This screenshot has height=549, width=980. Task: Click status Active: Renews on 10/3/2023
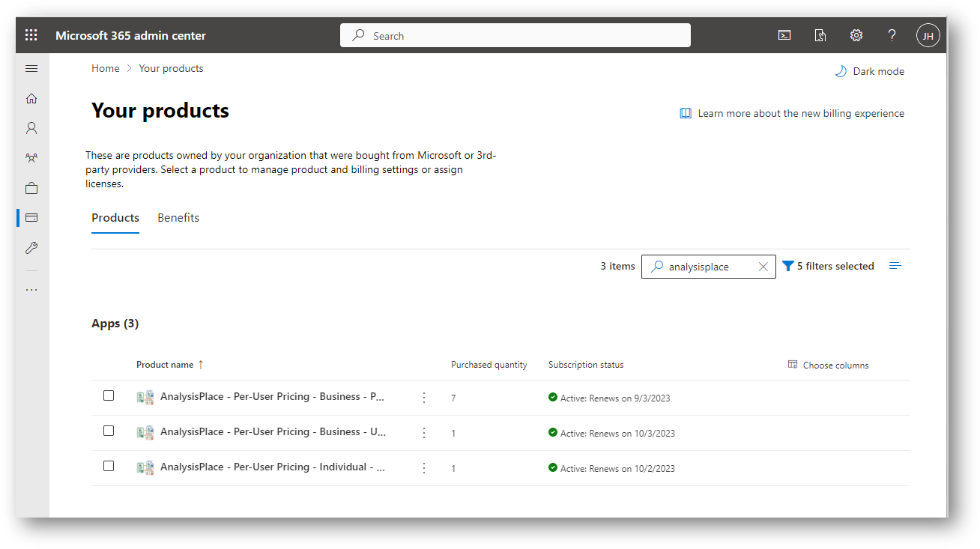[x=617, y=433]
